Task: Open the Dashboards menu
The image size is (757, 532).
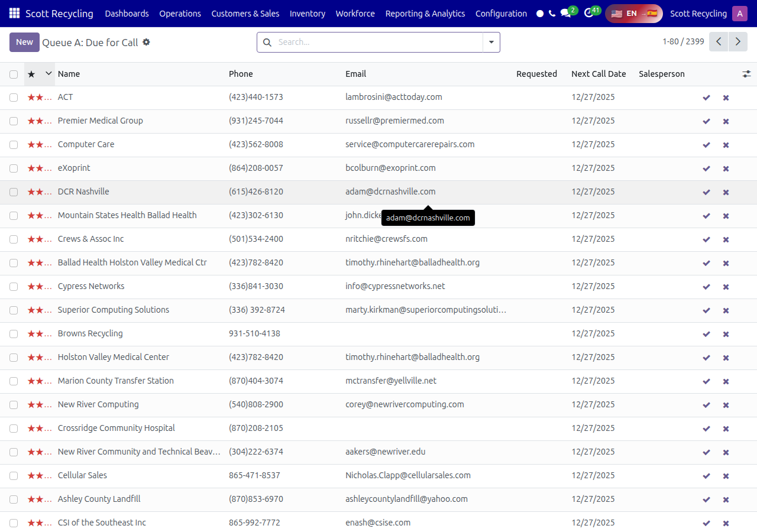Action: coord(127,14)
